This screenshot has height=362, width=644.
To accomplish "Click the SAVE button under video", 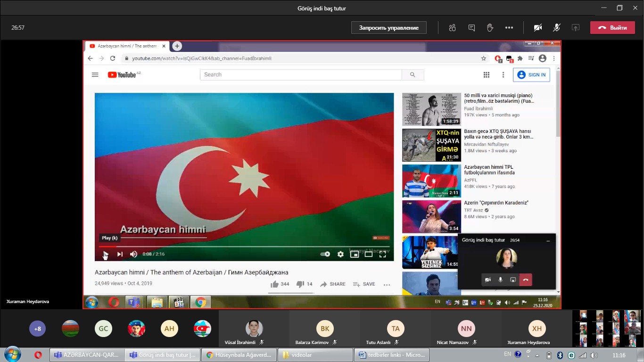I will pos(364,284).
